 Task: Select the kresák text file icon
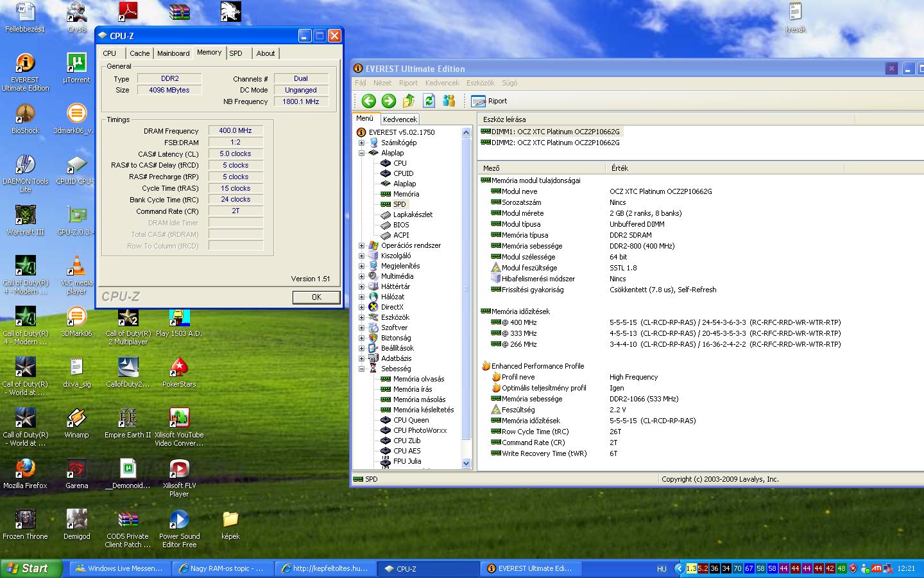click(795, 17)
